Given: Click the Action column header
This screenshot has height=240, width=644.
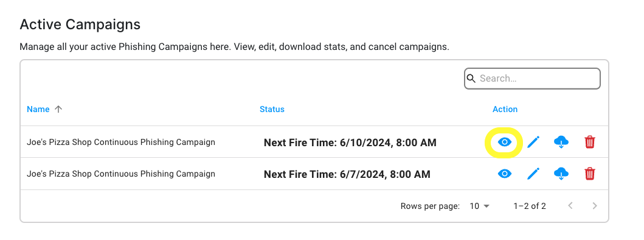Looking at the screenshot, I should [x=505, y=109].
